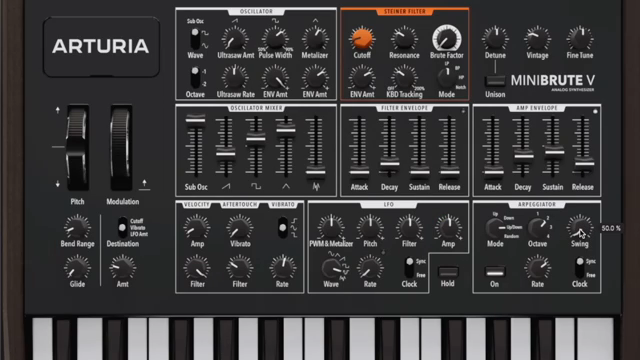Click the KBD Tracking knob
The width and height of the screenshot is (640, 360).
404,78
